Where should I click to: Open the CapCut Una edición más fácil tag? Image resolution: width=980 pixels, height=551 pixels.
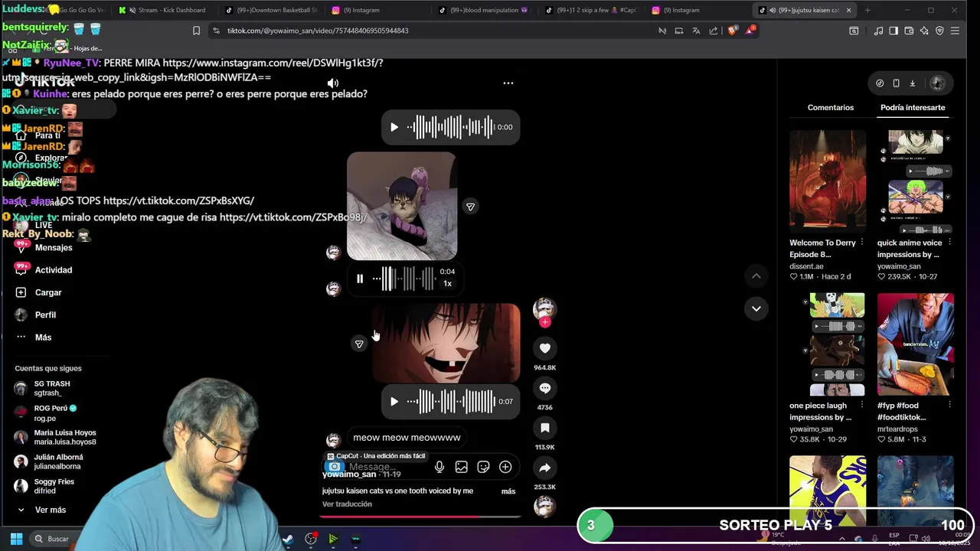(x=376, y=456)
